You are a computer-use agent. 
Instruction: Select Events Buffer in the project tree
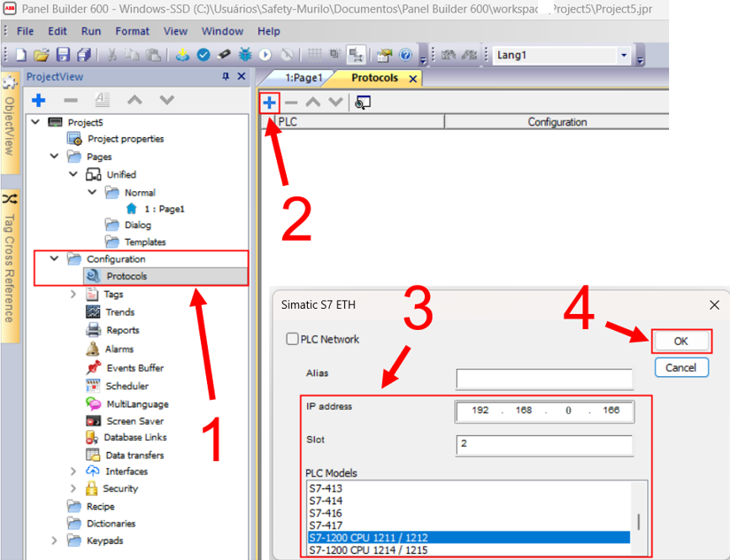click(x=134, y=367)
